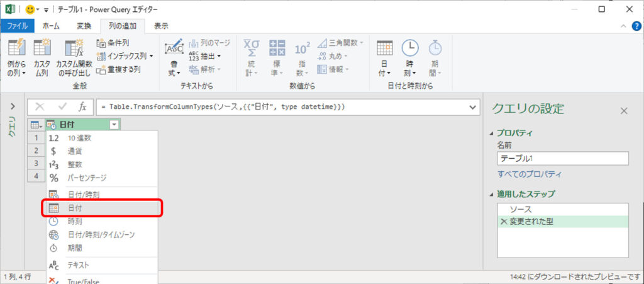Collapse 適用したステップ section
Screen dimensions: 644x284
(492, 193)
